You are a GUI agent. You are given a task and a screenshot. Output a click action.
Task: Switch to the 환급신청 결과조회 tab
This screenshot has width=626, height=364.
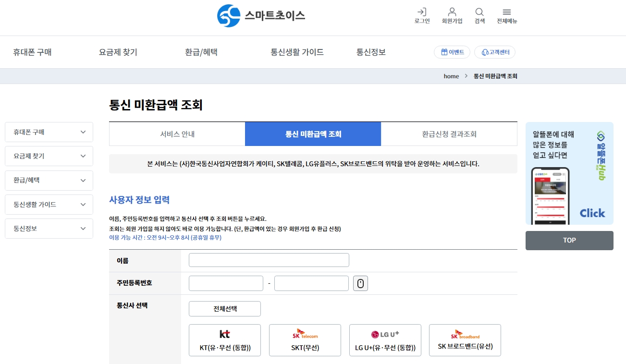tap(449, 133)
